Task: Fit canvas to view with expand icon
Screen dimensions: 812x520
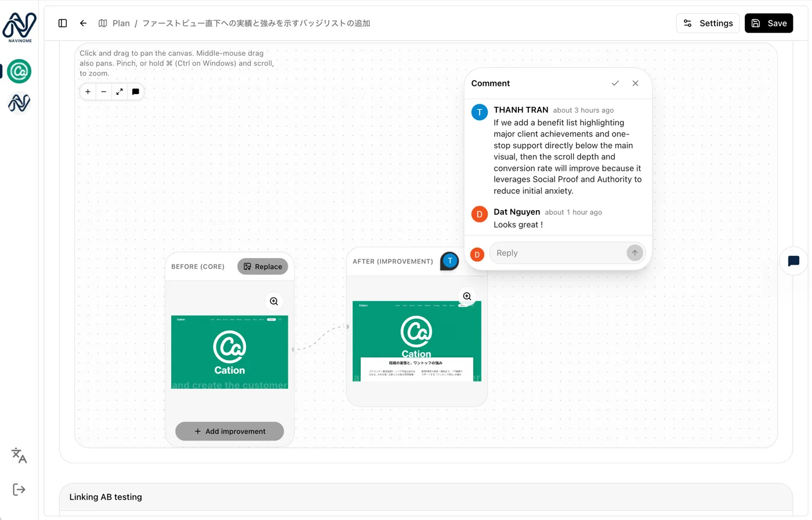Action: pyautogui.click(x=119, y=92)
